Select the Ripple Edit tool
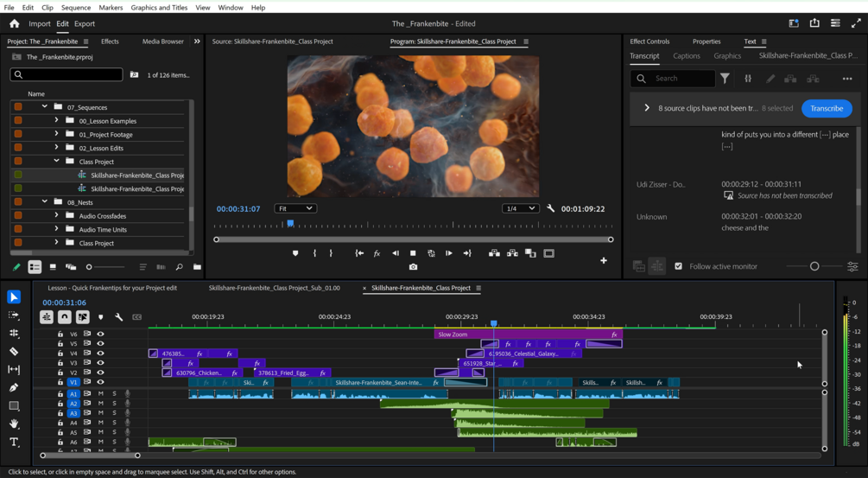Image resolution: width=868 pixels, height=478 pixels. [x=14, y=333]
